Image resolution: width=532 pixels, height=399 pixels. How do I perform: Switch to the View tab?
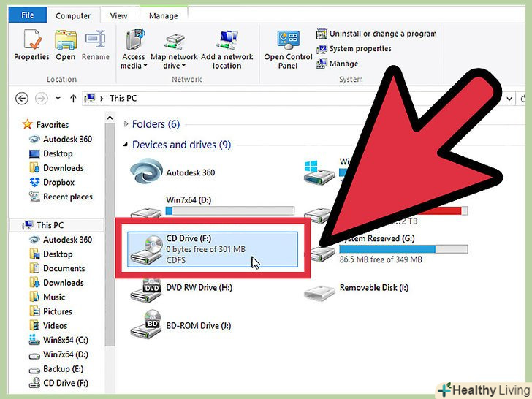118,15
